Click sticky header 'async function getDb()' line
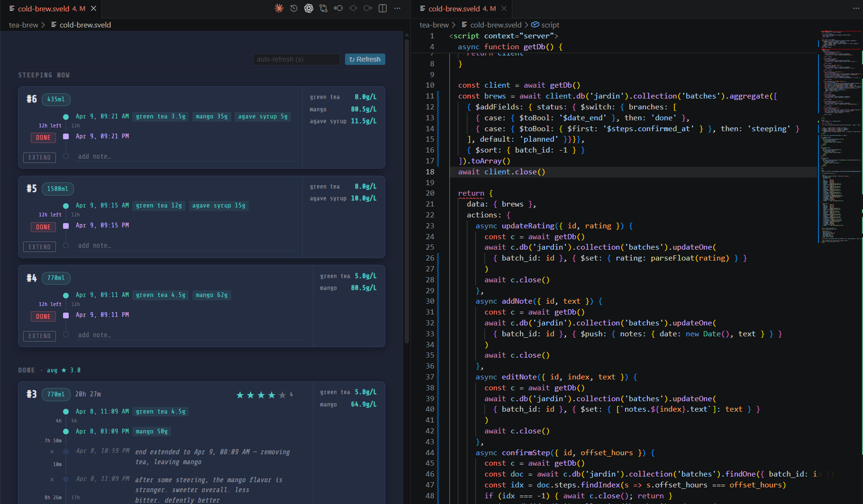 click(x=510, y=47)
